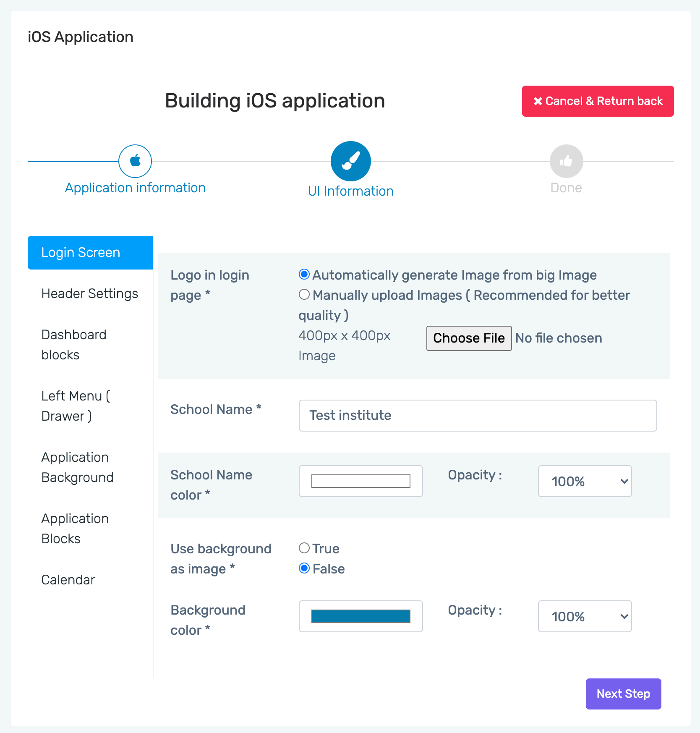The image size is (700, 733).
Task: Open the Calendar tab
Action: click(x=90, y=580)
